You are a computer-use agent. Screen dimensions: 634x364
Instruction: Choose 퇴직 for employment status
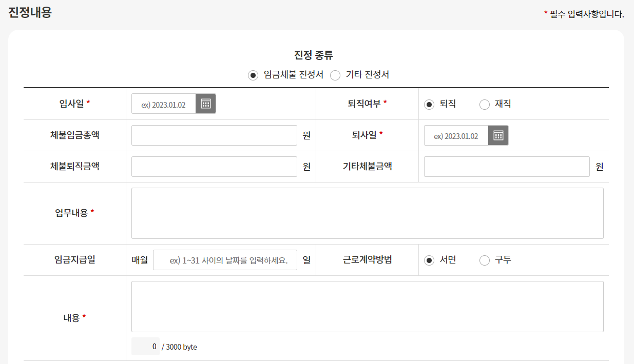pos(428,104)
